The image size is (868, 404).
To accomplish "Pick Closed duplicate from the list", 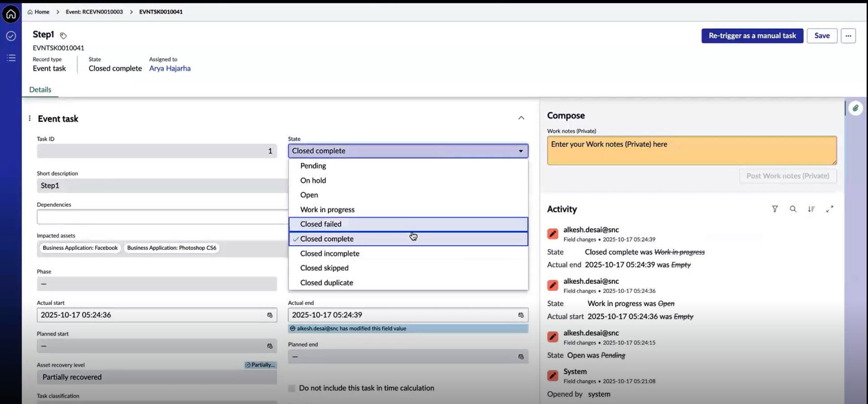I will click(408, 282).
